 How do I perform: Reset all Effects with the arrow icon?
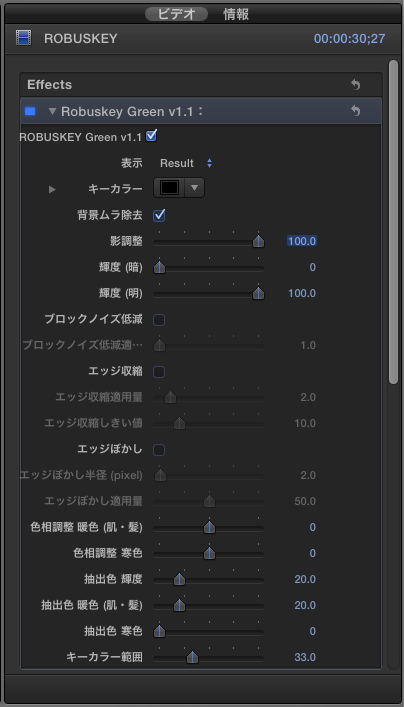(x=356, y=85)
